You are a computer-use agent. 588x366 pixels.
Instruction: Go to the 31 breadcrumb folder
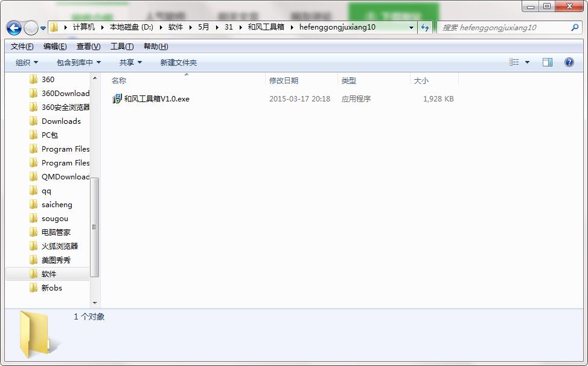tap(228, 27)
